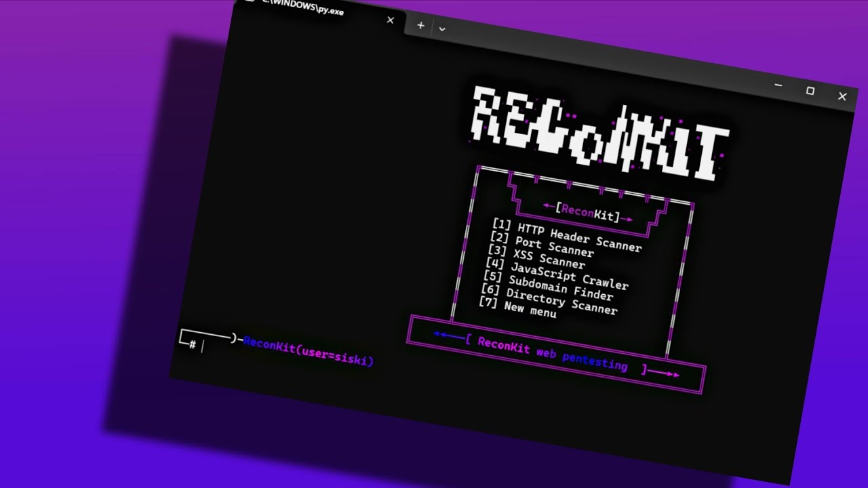Click the '[4] JavaScript Crawler' menu line

tap(557, 273)
